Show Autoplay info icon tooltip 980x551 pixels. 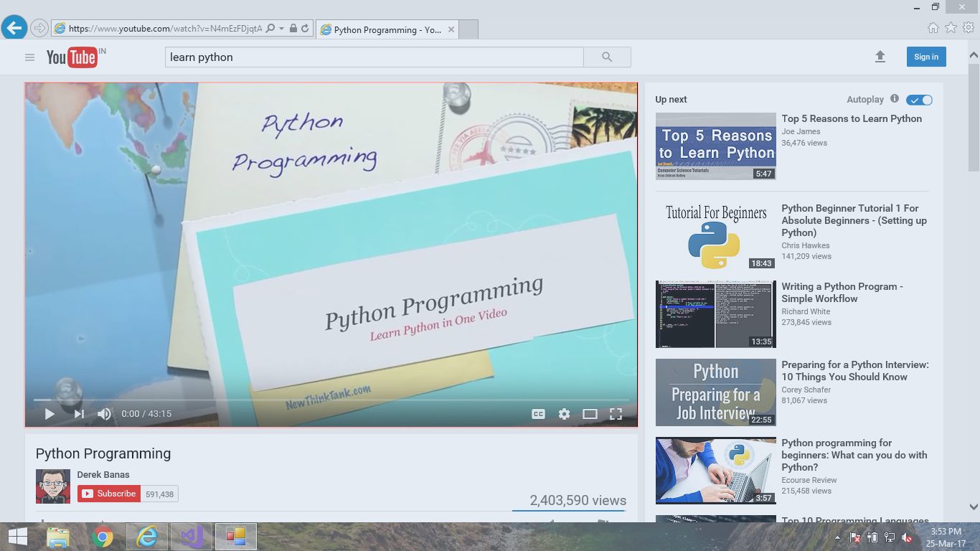(x=895, y=99)
